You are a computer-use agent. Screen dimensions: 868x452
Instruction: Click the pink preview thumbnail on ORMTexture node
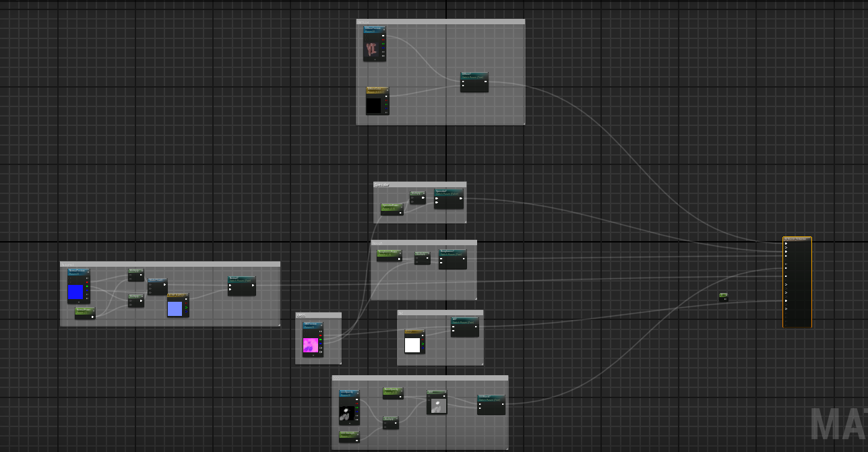pos(311,345)
